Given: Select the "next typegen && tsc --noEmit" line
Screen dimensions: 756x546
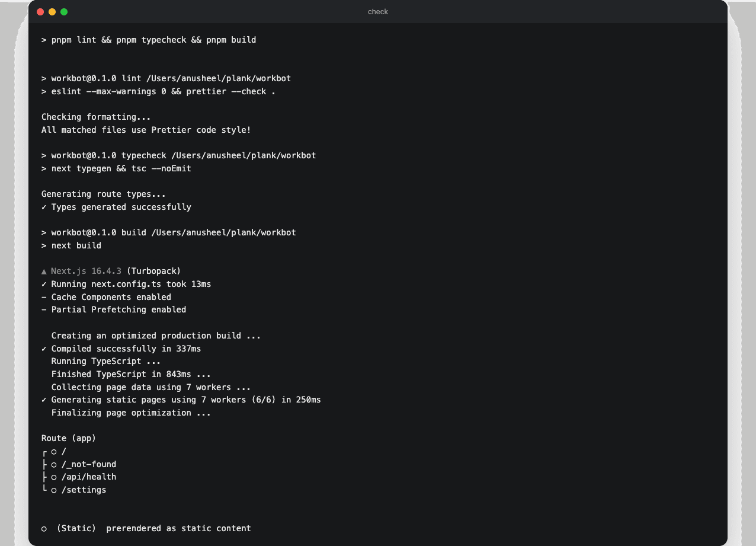Looking at the screenshot, I should pyautogui.click(x=116, y=168).
